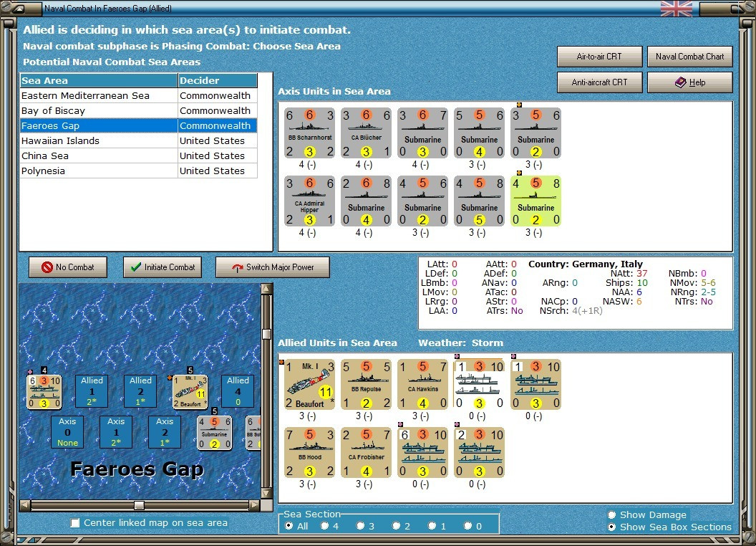
Task: Select the Allied convoy counter numbered 2-3-10
Action: pyautogui.click(x=479, y=453)
